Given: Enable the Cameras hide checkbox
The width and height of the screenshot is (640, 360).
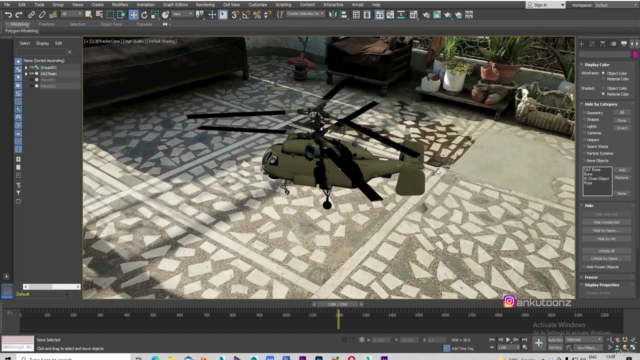Looking at the screenshot, I should 584,133.
